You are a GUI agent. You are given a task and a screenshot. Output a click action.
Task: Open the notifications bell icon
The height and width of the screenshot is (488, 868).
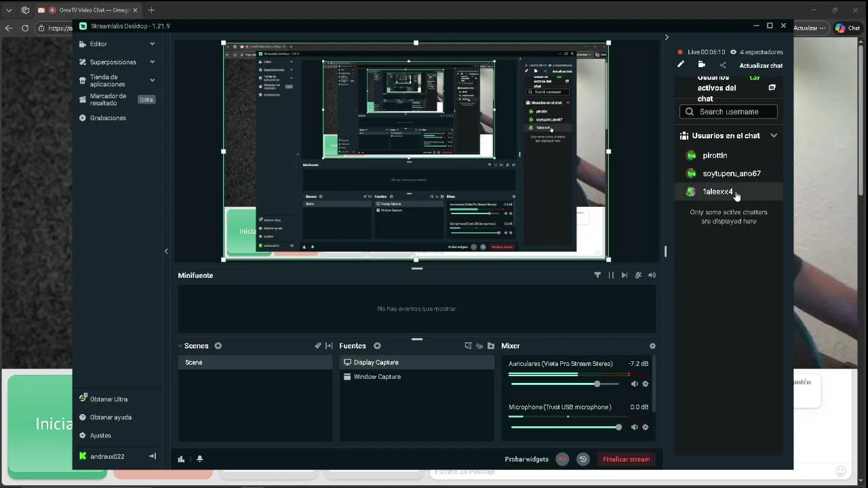(x=199, y=459)
